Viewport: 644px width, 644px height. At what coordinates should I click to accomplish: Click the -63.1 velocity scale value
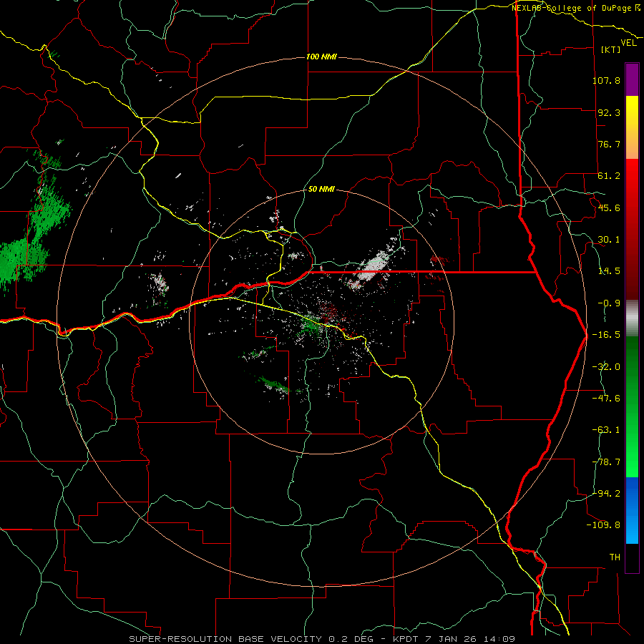click(606, 430)
